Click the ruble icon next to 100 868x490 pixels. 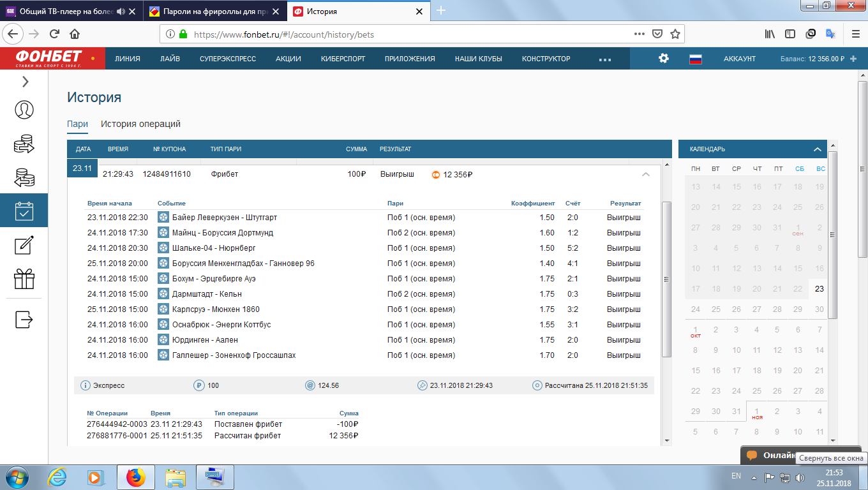tap(199, 385)
